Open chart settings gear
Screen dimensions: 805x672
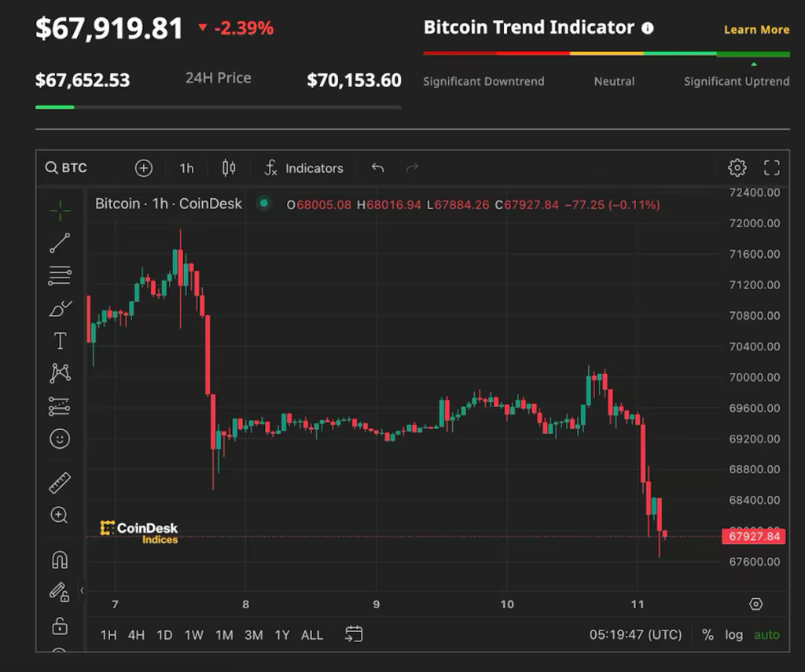coord(737,167)
